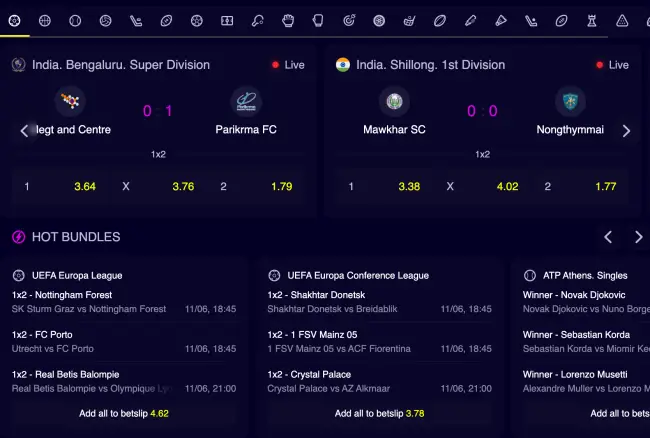Add Conference League bundle to betslip 3.78

click(379, 412)
